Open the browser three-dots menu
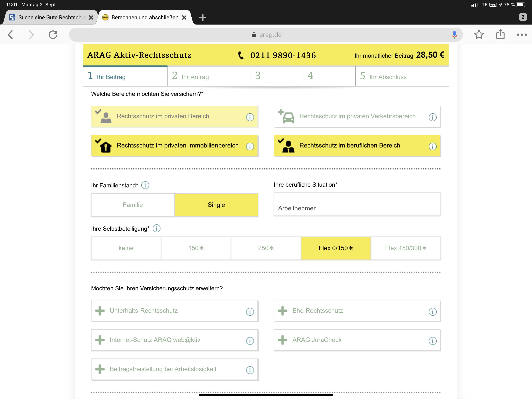The height and width of the screenshot is (399, 532). click(521, 35)
